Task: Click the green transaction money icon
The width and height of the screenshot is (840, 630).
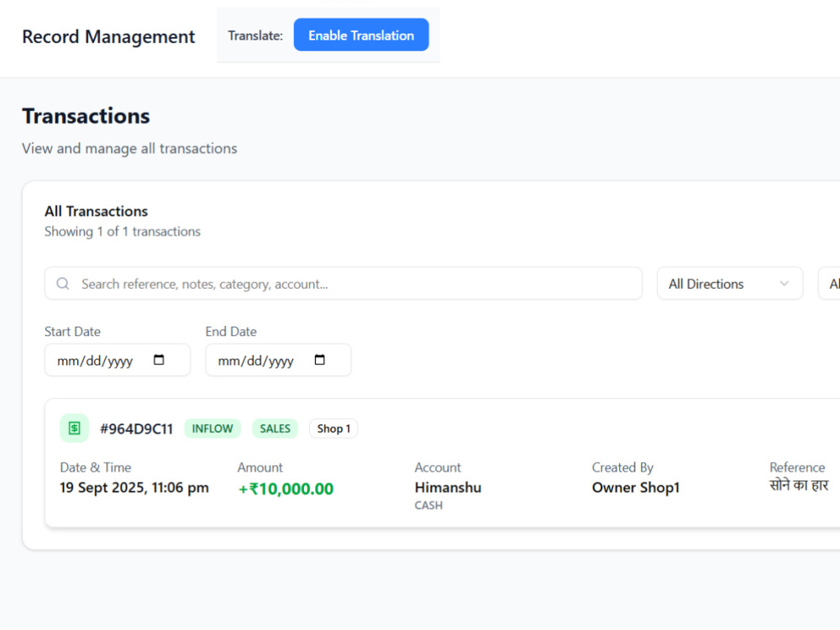Action: (x=74, y=428)
